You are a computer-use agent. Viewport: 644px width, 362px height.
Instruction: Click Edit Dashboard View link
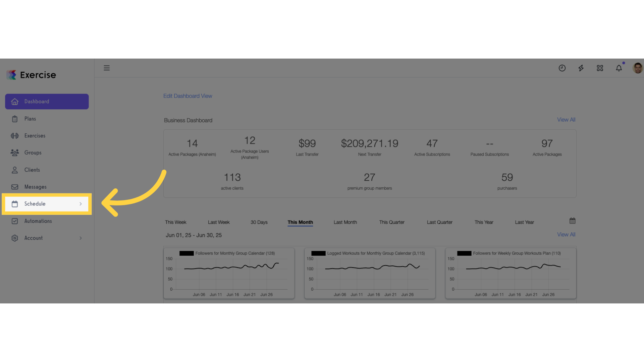[x=187, y=96]
